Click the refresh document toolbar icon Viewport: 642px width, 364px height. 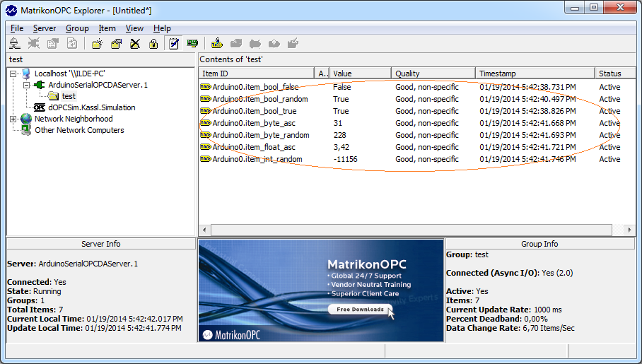click(72, 43)
